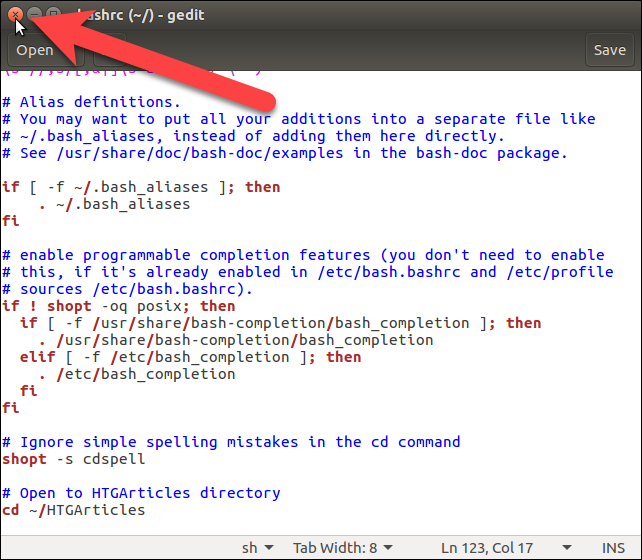
Task: Expand the Tab Width: 8 dropdown
Action: pyautogui.click(x=340, y=547)
